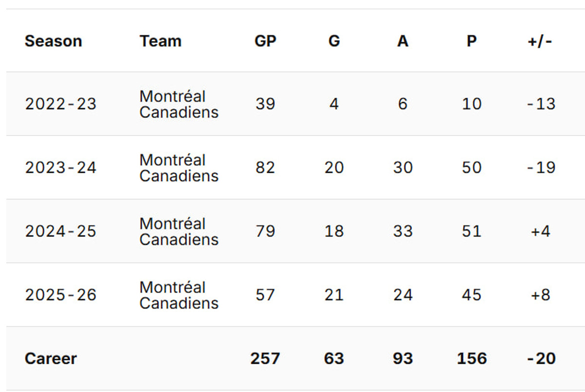
Task: Select the 2023-24 season cell
Action: tap(61, 168)
